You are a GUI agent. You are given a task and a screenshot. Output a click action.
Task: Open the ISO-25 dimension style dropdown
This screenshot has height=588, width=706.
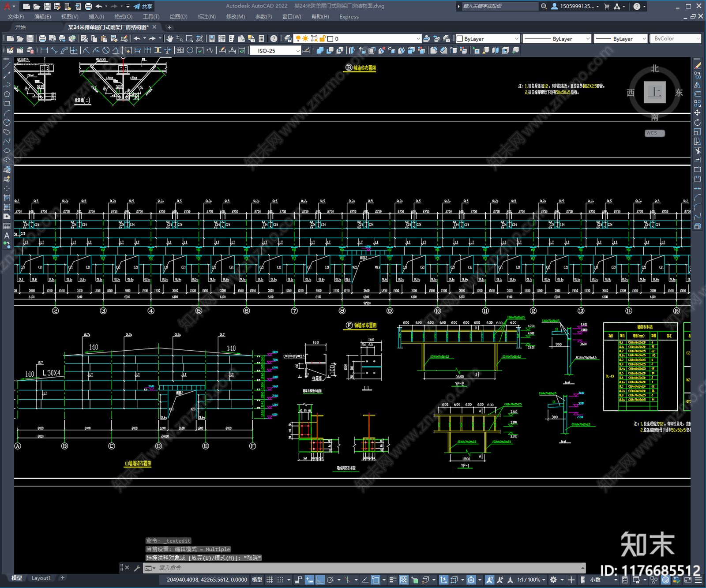pos(275,51)
